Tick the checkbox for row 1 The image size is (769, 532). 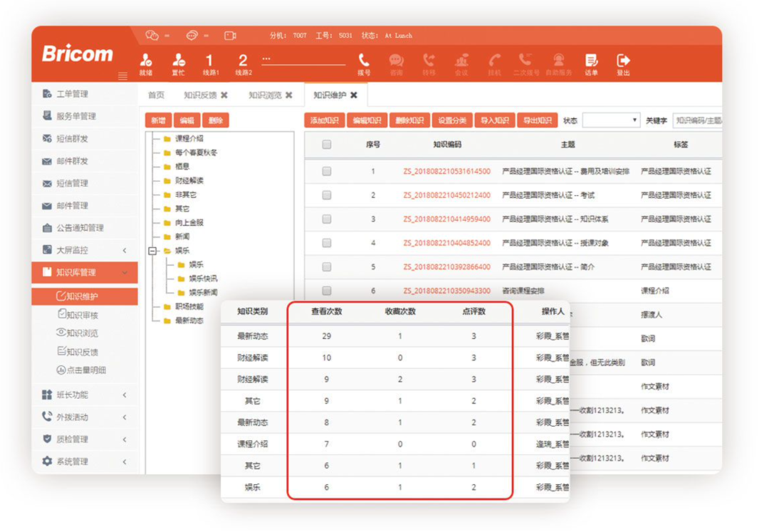pos(326,171)
